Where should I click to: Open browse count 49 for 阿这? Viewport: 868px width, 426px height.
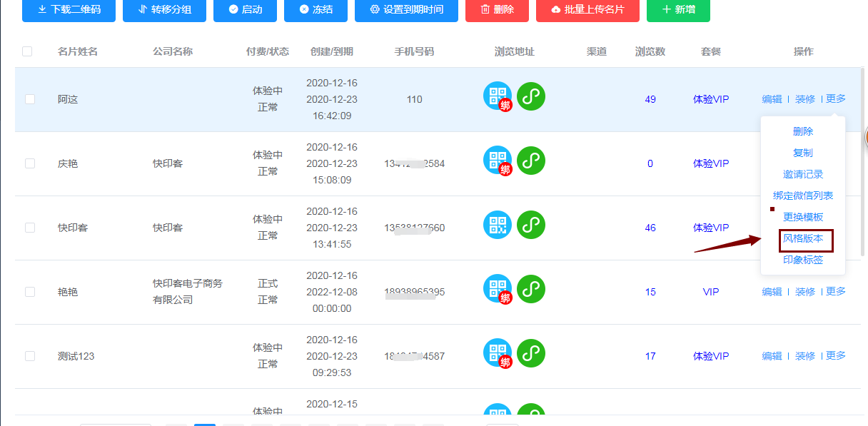click(650, 99)
